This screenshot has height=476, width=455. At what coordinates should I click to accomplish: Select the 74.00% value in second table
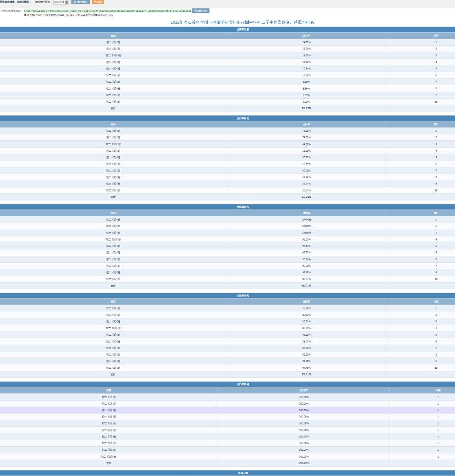tap(306, 137)
